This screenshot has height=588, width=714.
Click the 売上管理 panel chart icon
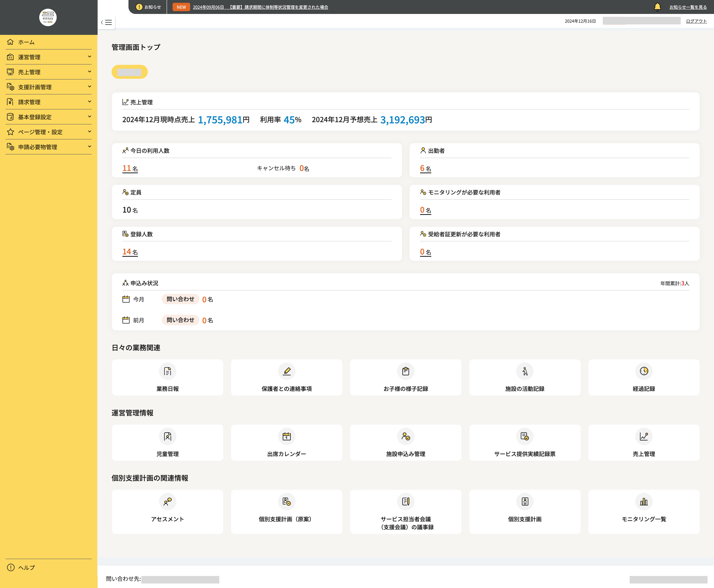tap(125, 102)
